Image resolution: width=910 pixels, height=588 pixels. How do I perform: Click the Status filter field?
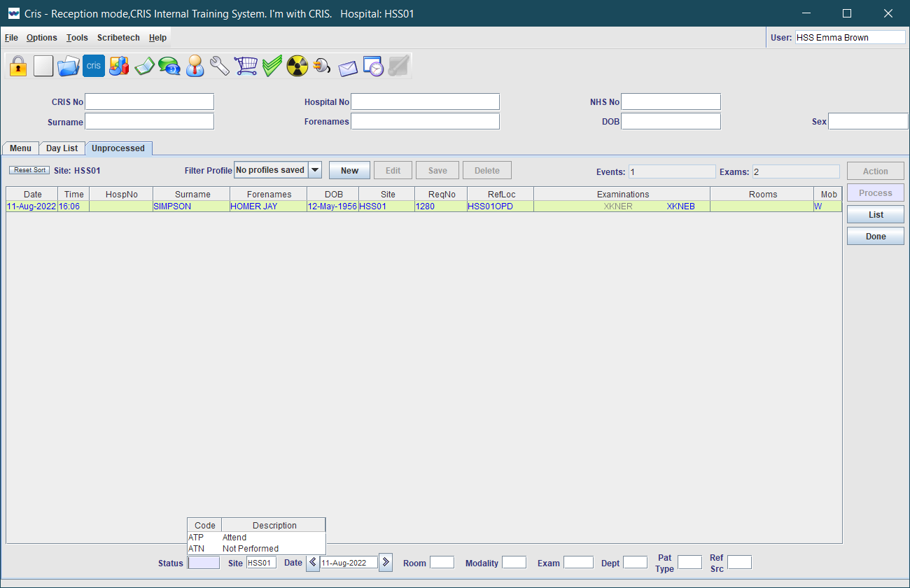tap(204, 562)
